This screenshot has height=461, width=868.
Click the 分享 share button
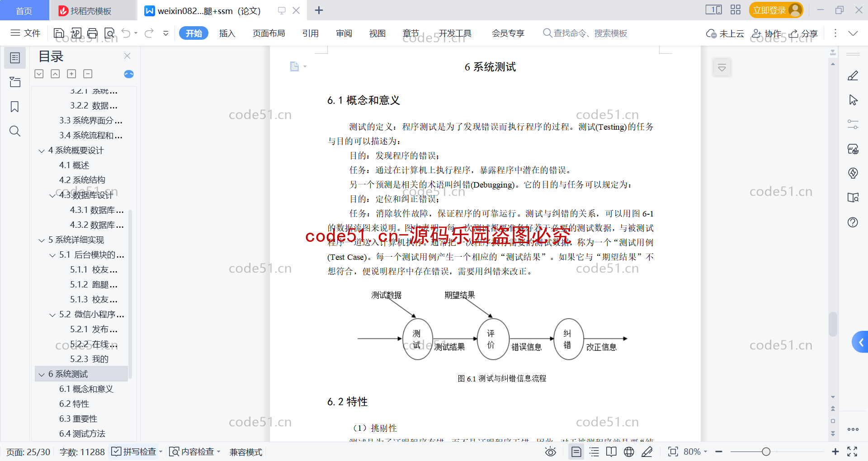click(804, 33)
